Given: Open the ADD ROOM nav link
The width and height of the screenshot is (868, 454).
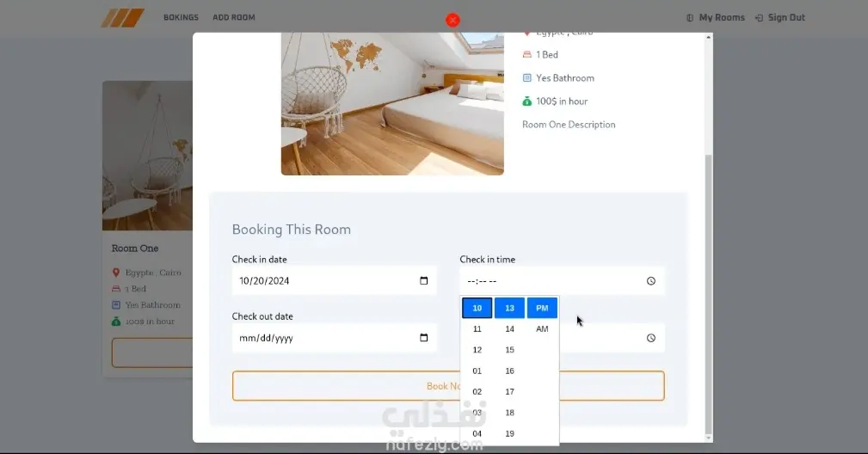Looking at the screenshot, I should coord(234,18).
